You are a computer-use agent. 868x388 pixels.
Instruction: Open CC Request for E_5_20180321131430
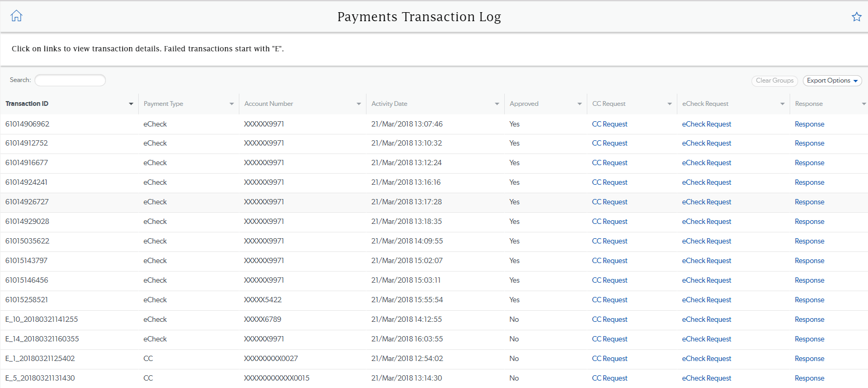(610, 378)
